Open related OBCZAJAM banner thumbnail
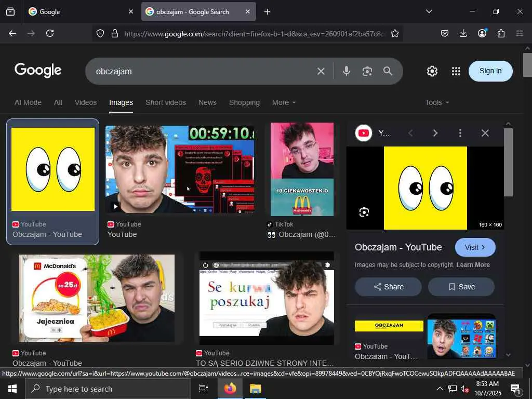The image size is (532, 399). click(389, 326)
